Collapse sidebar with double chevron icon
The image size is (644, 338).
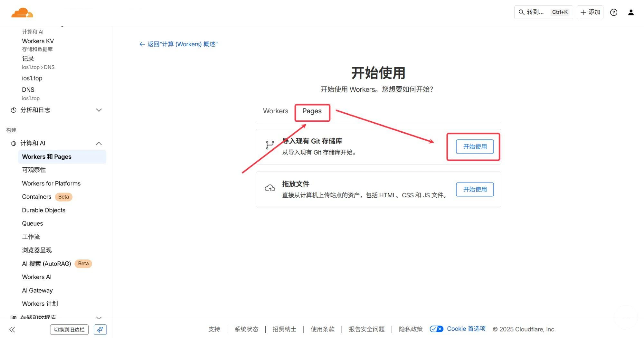coord(12,329)
